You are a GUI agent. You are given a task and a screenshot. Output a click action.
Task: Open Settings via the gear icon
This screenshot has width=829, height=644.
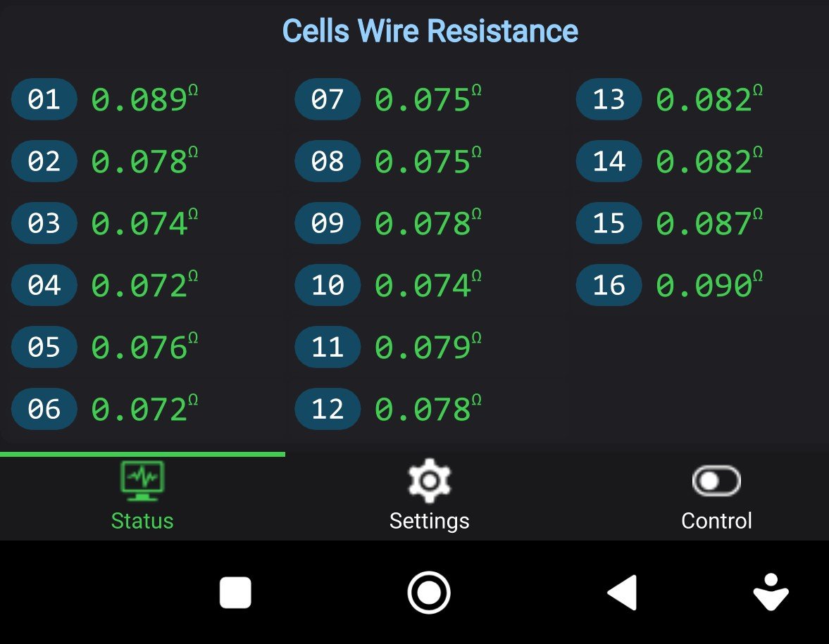[x=430, y=481]
